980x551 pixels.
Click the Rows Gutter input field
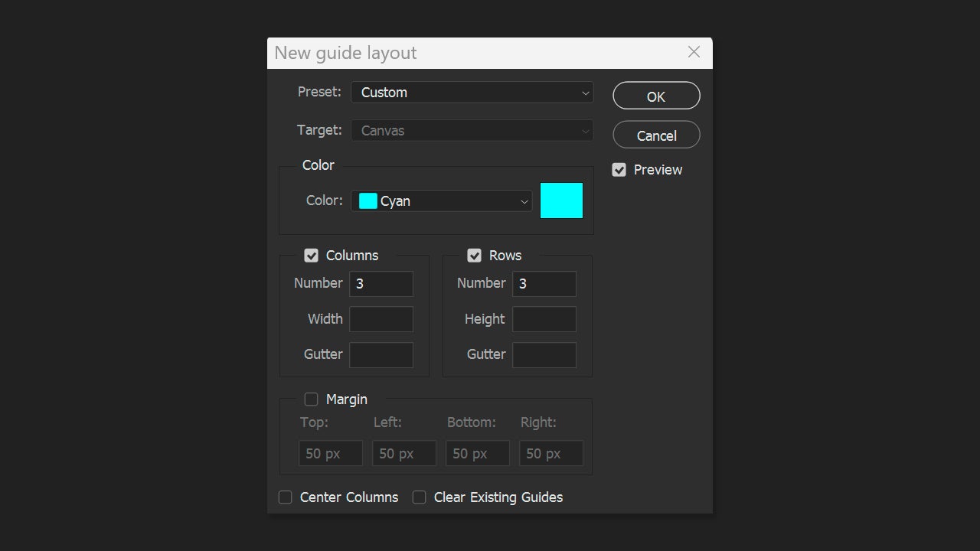(x=544, y=355)
